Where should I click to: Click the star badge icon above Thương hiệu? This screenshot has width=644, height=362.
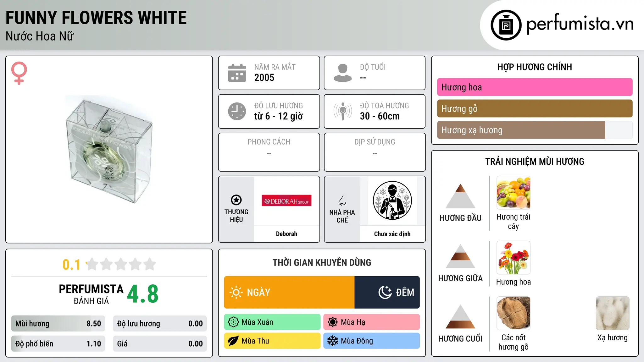tap(236, 200)
